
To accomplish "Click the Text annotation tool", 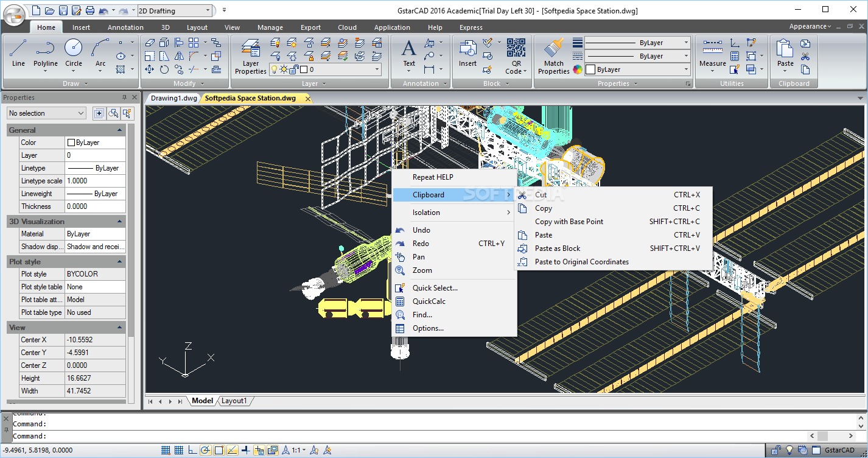I will tap(409, 54).
